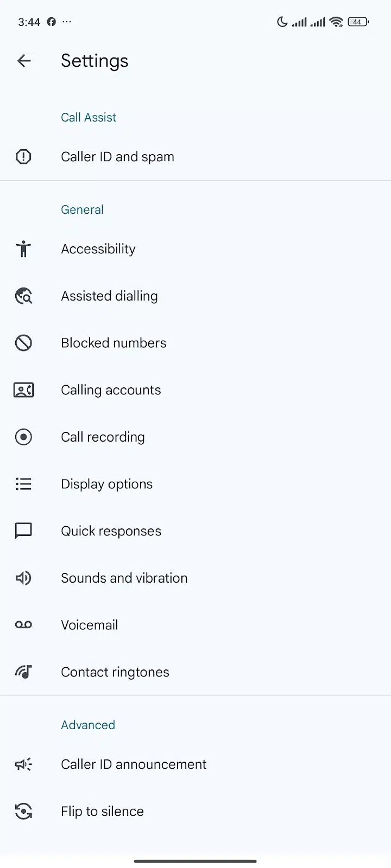This screenshot has width=391, height=868.
Task: Tap the Assisted dialling globe icon
Action: (23, 296)
